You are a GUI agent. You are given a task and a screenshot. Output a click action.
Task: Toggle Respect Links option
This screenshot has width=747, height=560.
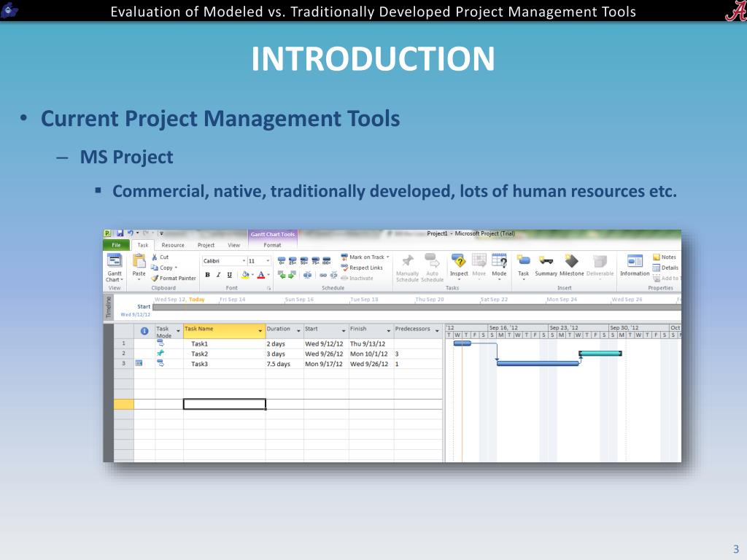pyautogui.click(x=362, y=268)
